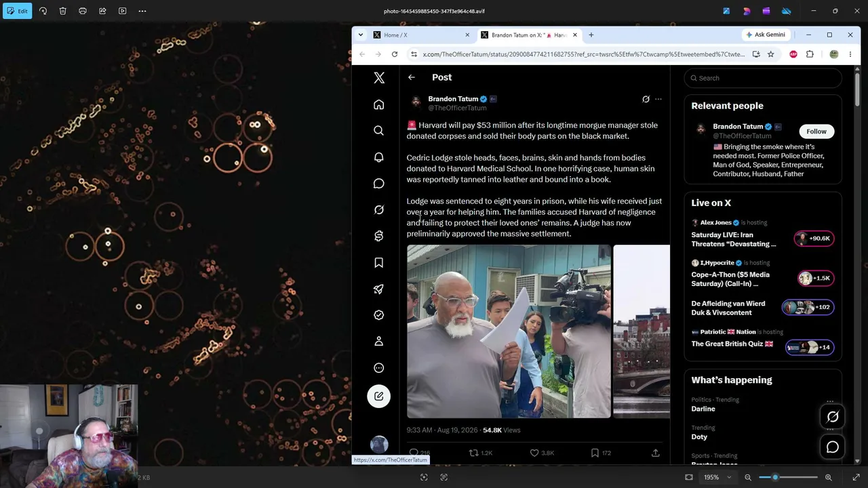Follow Brandon Tatum
The height and width of the screenshot is (488, 868).
(x=816, y=131)
